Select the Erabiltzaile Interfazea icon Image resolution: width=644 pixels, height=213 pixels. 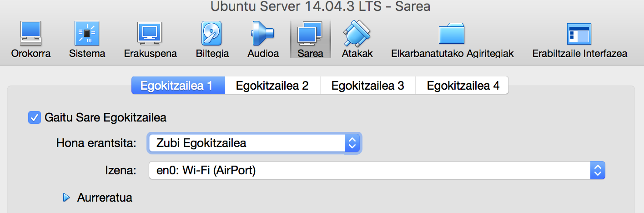click(579, 34)
